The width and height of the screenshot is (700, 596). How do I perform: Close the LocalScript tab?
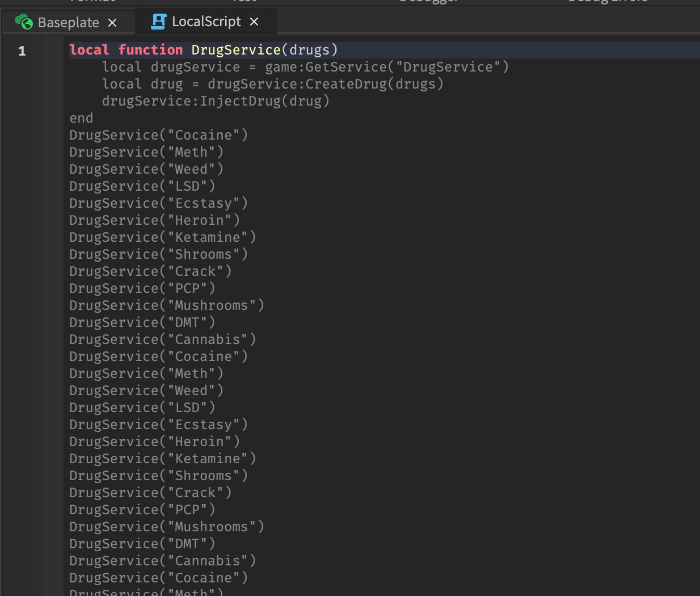(x=254, y=22)
